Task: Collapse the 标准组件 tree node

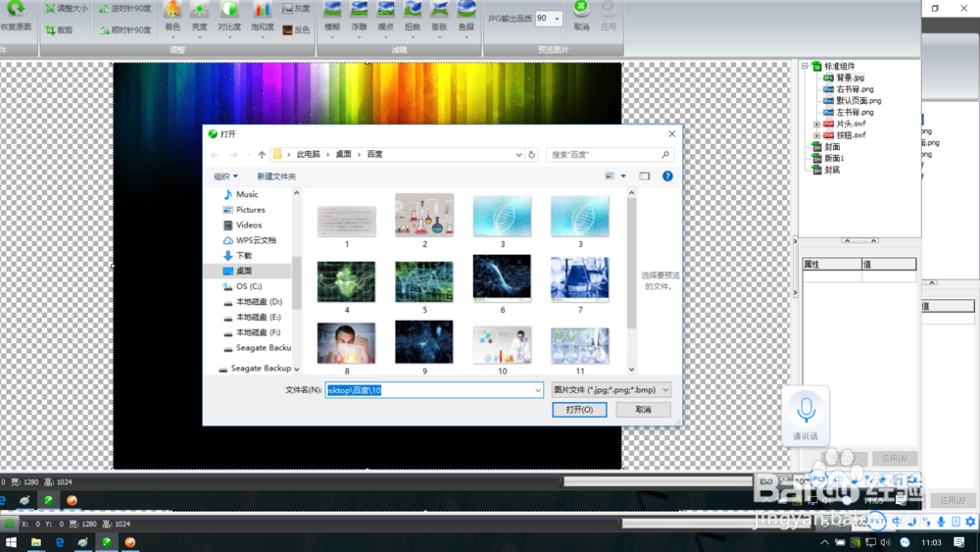Action: point(805,66)
